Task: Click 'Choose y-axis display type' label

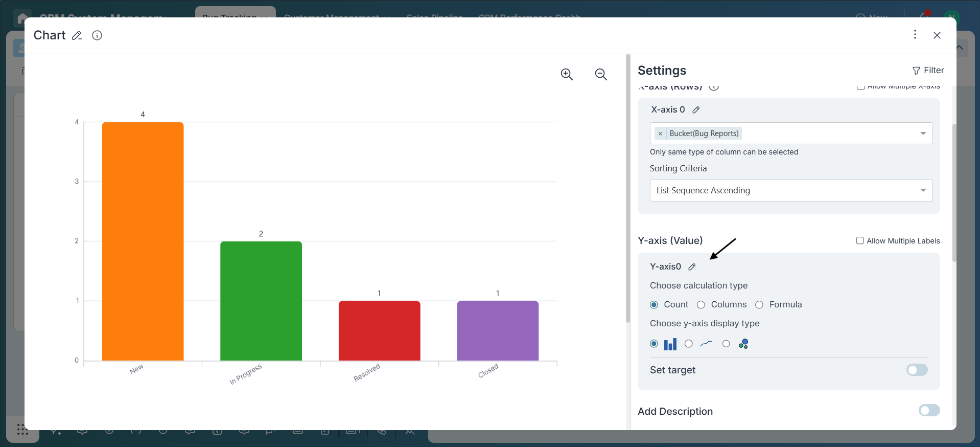Action: click(705, 323)
